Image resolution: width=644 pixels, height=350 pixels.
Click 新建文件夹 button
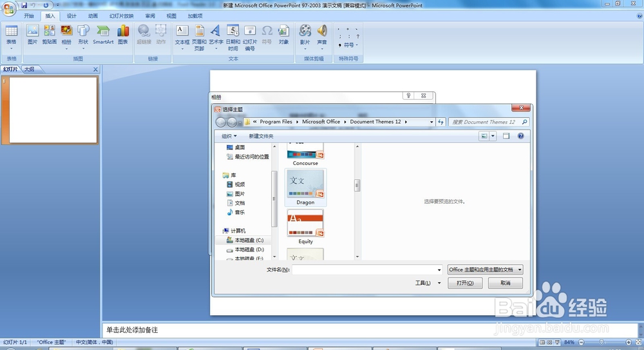click(261, 136)
